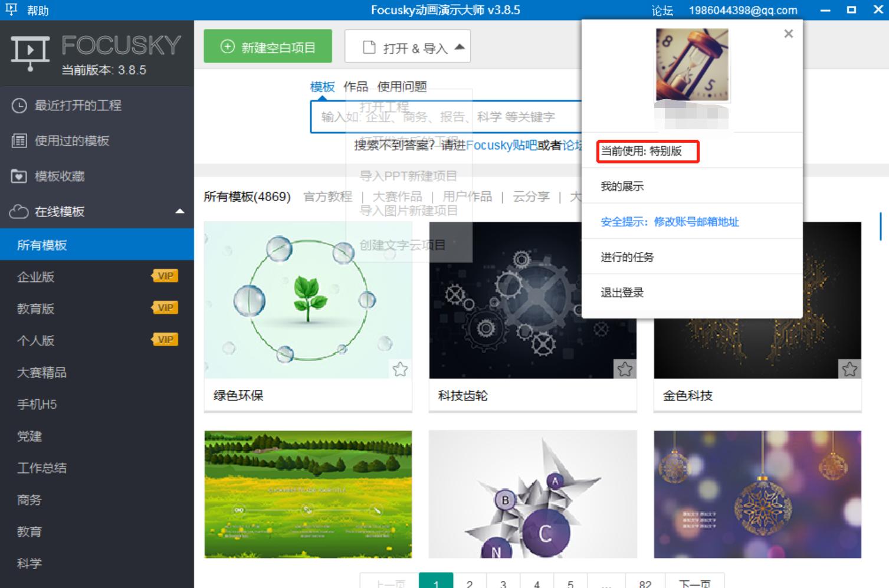Image resolution: width=889 pixels, height=588 pixels.
Task: Click the VIP badge beside 个人版
Action: [165, 339]
